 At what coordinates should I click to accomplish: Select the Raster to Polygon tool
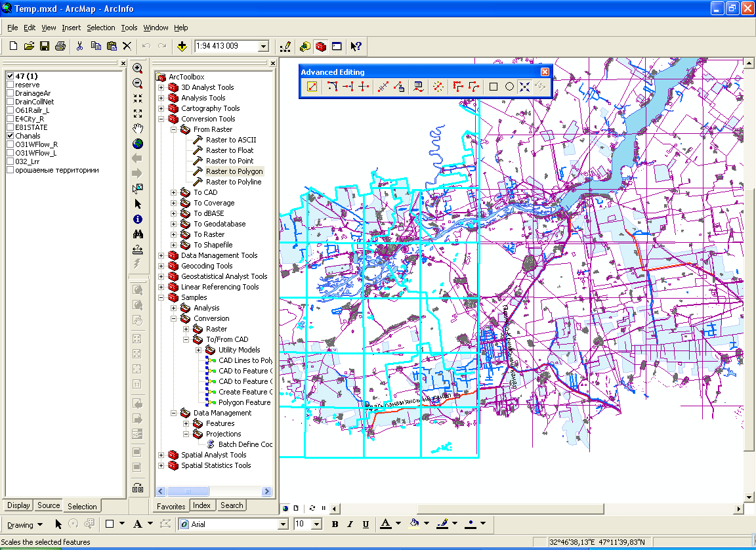(234, 171)
